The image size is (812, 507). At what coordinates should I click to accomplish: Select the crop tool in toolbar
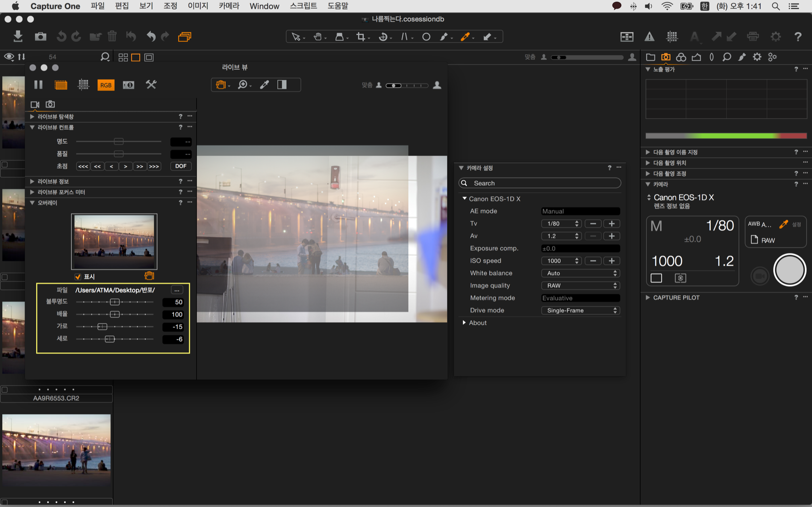tap(361, 37)
